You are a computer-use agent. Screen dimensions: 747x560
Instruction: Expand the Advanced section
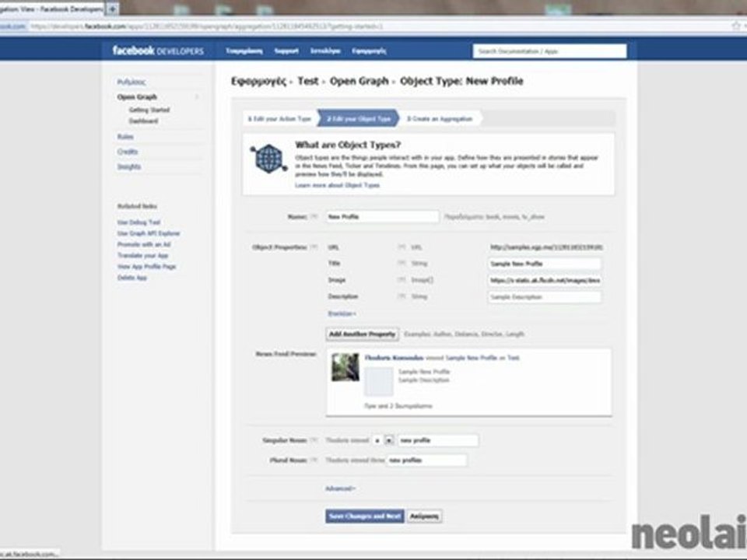pyautogui.click(x=340, y=488)
